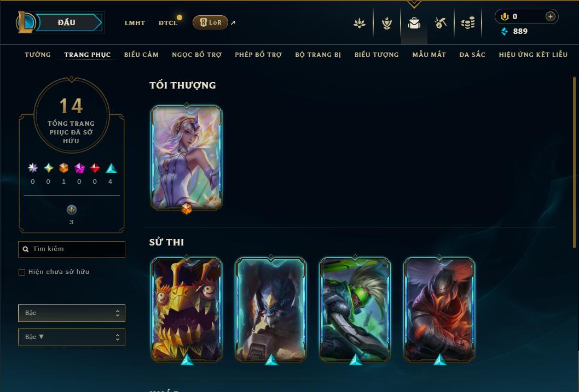579x392 pixels.
Task: Click the Tìm kiếm search field
Action: pyautogui.click(x=72, y=249)
